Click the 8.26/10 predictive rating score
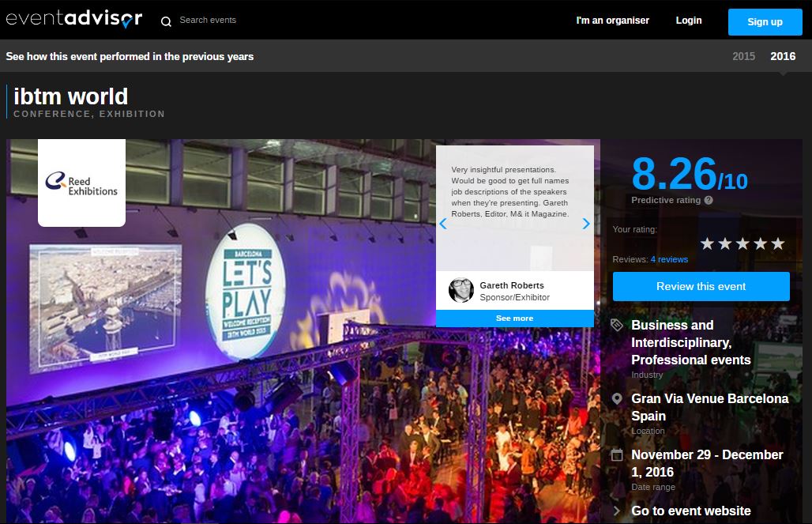This screenshot has height=524, width=812. click(690, 175)
